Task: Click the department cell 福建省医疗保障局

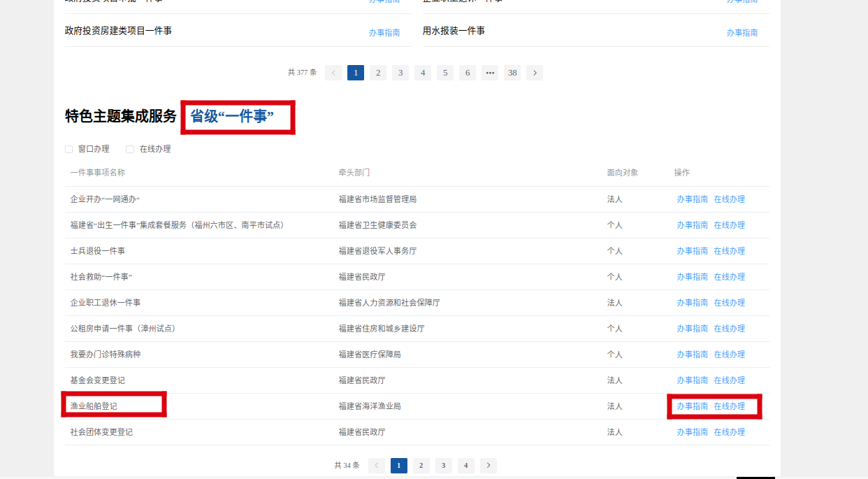Action: click(370, 355)
